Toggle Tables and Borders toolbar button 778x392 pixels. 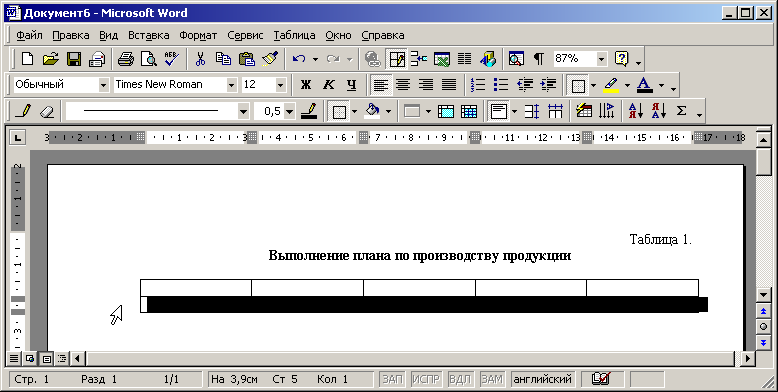[x=396, y=60]
